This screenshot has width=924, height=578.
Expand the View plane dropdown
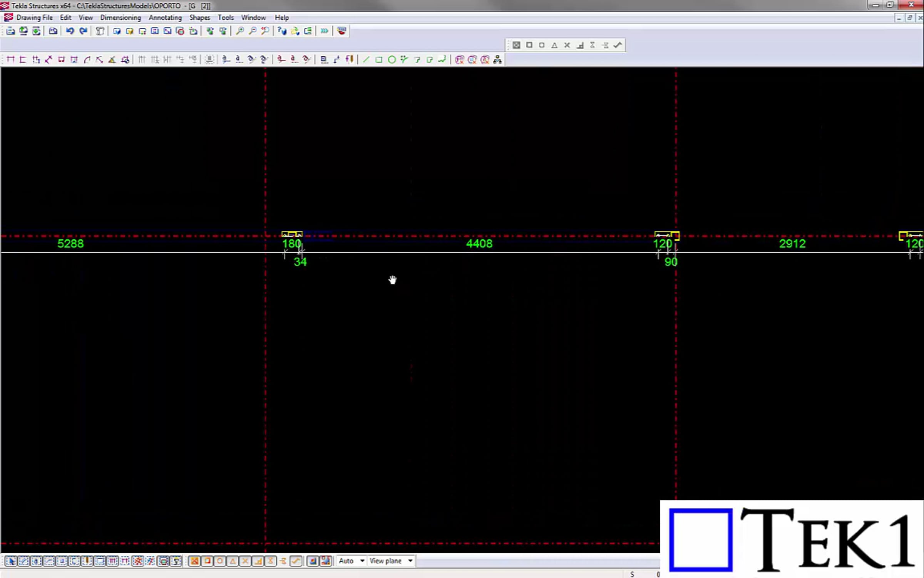391,561
